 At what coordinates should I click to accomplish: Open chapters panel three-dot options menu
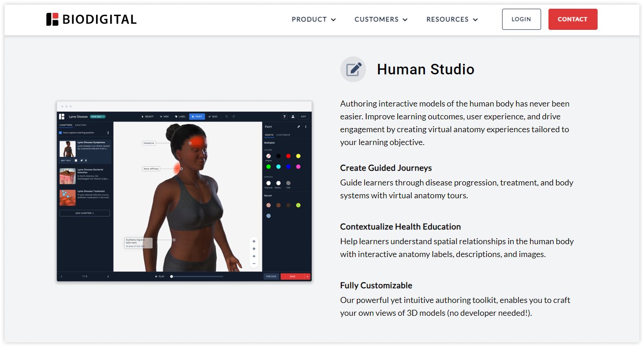108,133
